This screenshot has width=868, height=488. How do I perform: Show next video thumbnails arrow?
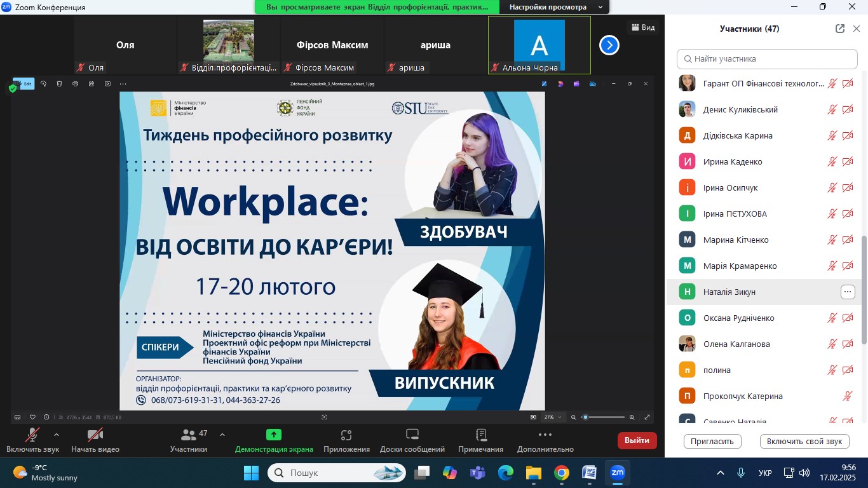pos(609,45)
